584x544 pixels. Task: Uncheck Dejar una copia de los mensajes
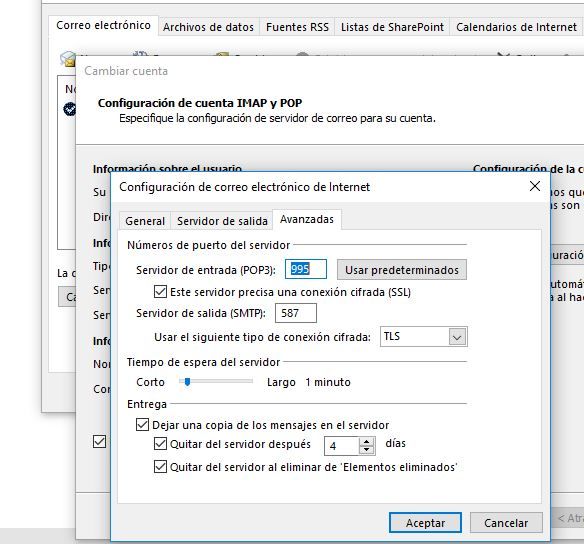coord(142,424)
